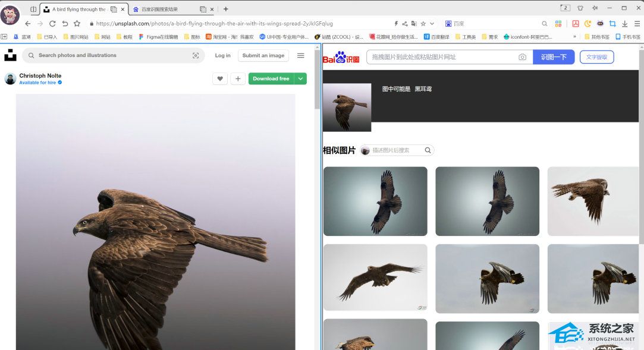
Task: Go back to the previous page
Action: [28, 24]
